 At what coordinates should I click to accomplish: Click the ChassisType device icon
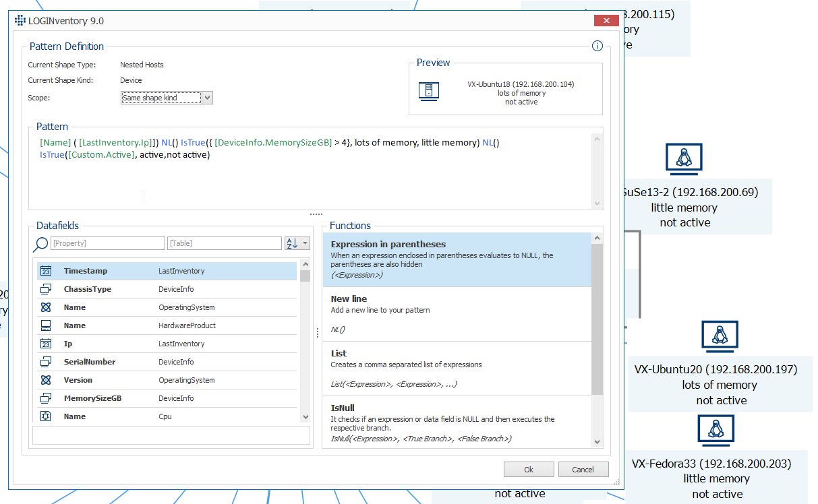tap(46, 289)
